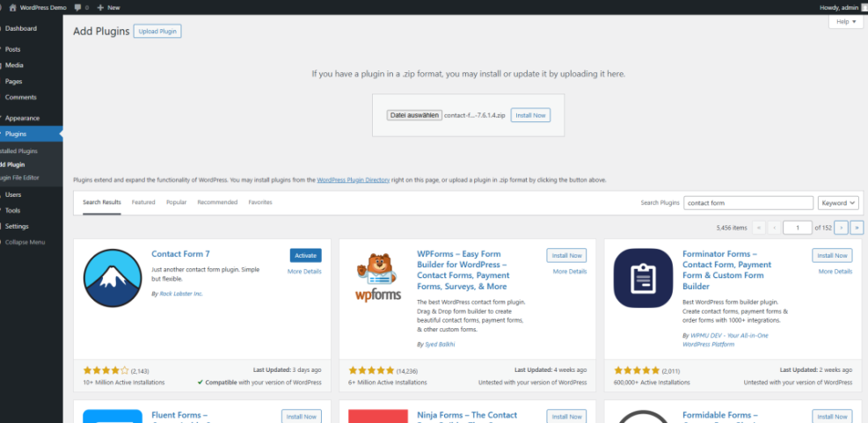
Task: Click the 5,456 items count text
Action: point(732,228)
